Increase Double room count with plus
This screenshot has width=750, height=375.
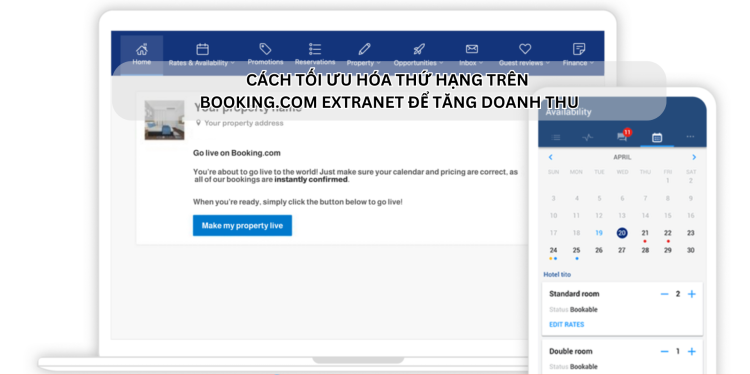pyautogui.click(x=691, y=352)
